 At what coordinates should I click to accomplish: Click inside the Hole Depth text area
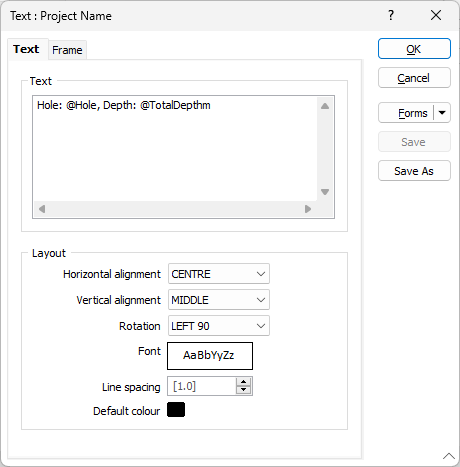(175, 148)
